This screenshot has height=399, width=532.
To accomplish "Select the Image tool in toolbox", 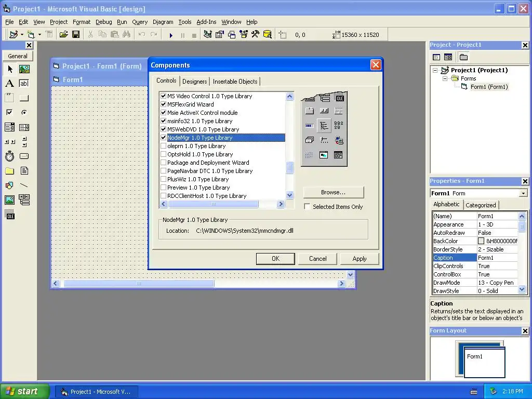I will point(10,200).
